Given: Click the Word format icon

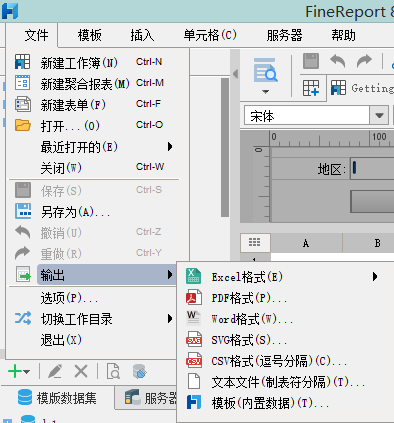Looking at the screenshot, I should (x=194, y=318).
